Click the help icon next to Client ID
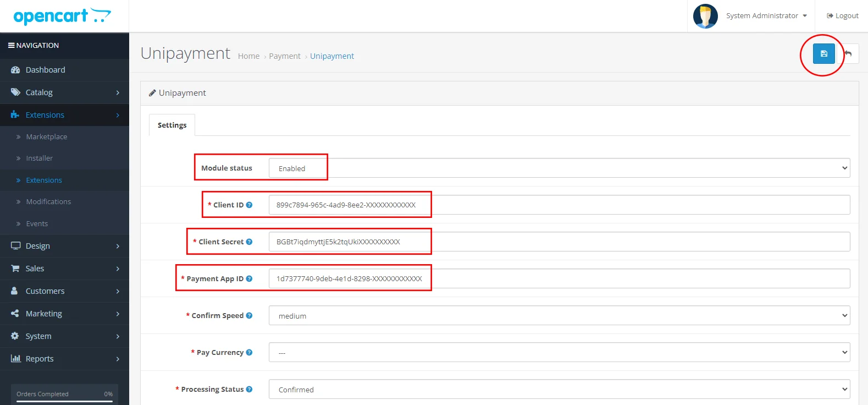This screenshot has width=868, height=405. click(249, 205)
